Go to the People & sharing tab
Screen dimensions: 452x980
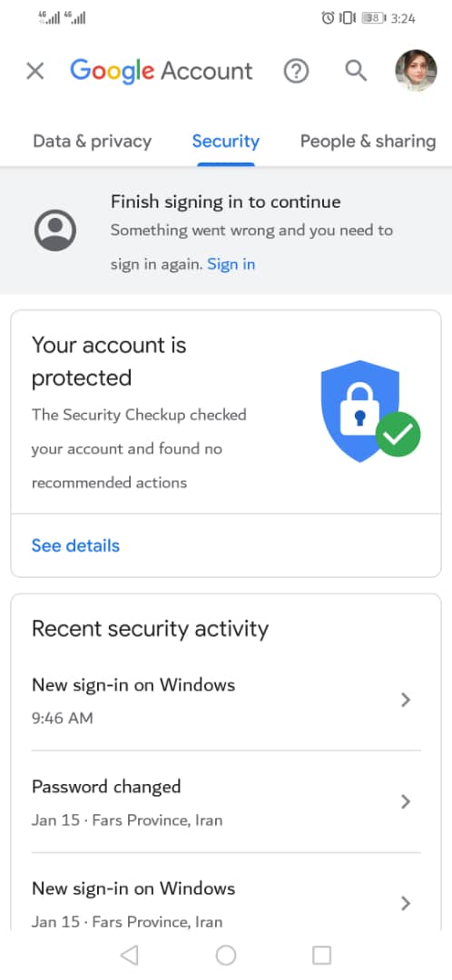point(368,142)
